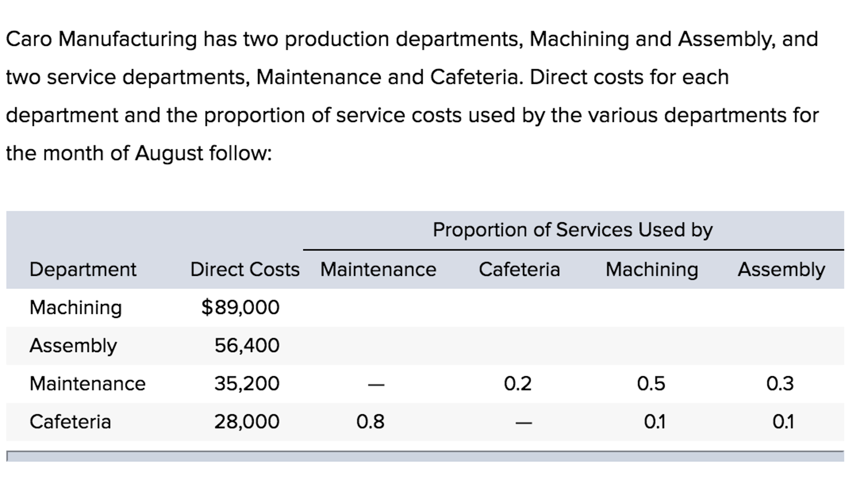Select the 28,000 direct cost value
Screen dimensions: 868x495
click(247, 422)
